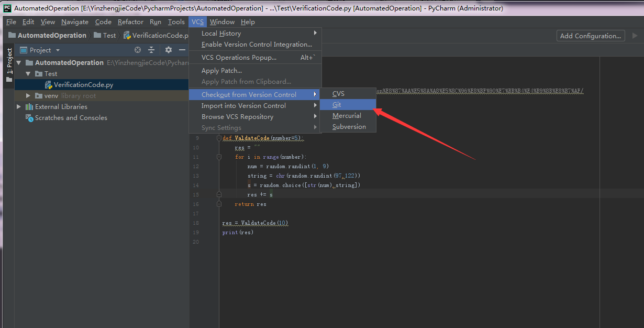Image resolution: width=644 pixels, height=328 pixels.
Task: Choose Subversion from the checkout submenu
Action: 348,127
